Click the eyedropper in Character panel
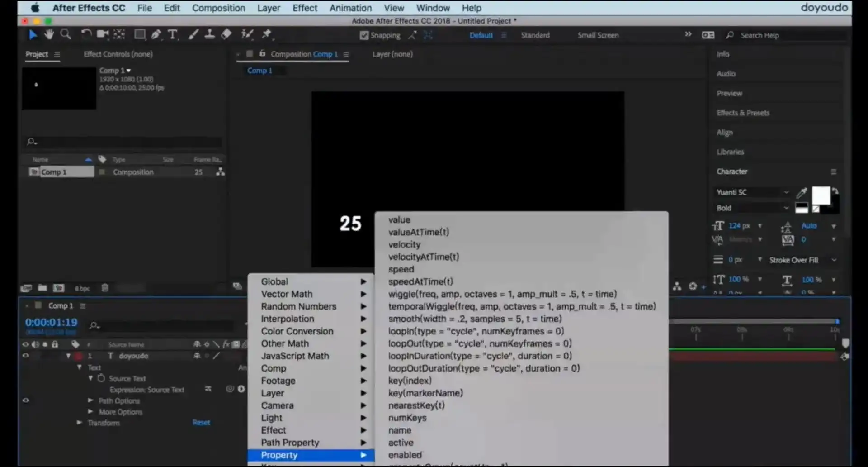The width and height of the screenshot is (868, 467). coord(801,193)
